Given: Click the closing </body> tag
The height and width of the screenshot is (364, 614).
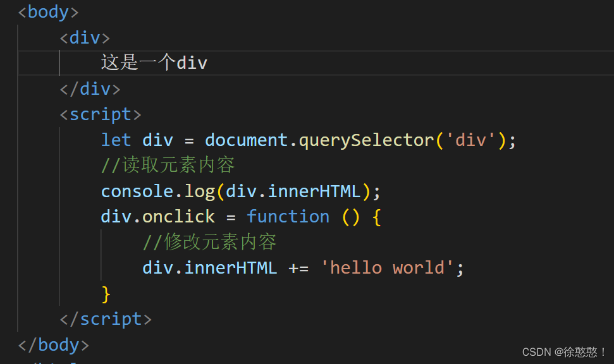Looking at the screenshot, I should pyautogui.click(x=54, y=345).
